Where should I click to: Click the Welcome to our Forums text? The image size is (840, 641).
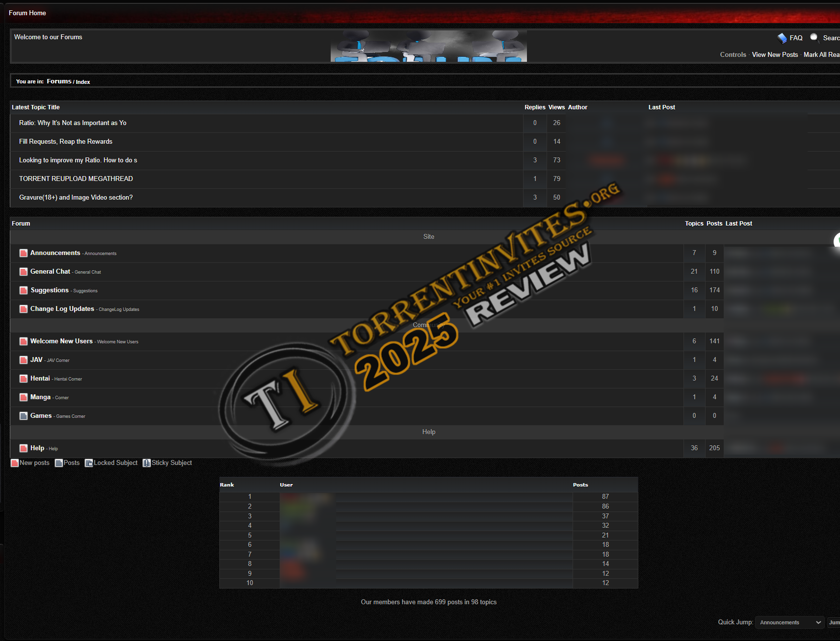(x=48, y=37)
